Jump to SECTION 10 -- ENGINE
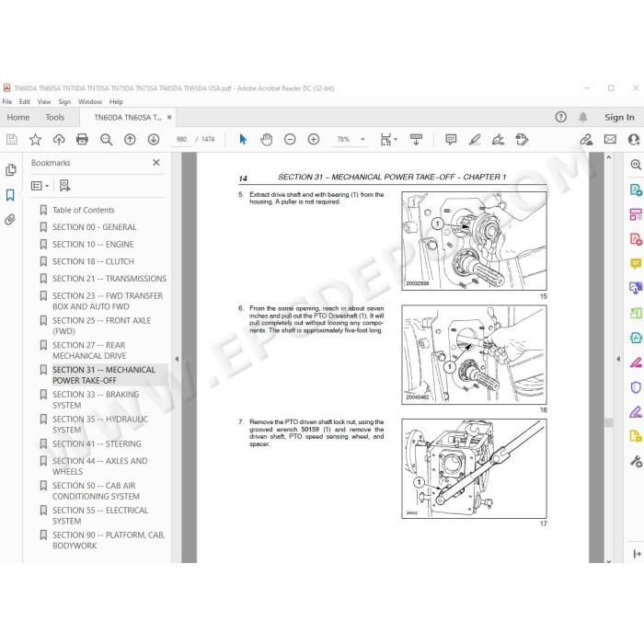This screenshot has width=644, height=644. pos(93,245)
